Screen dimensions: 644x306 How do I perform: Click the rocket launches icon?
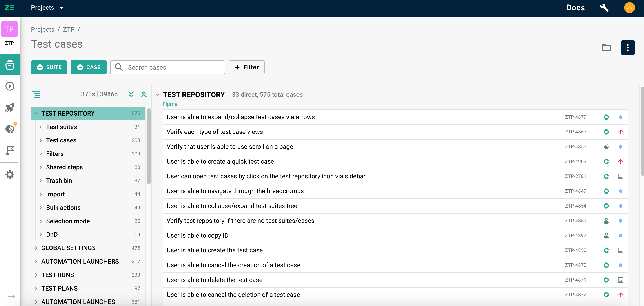pyautogui.click(x=10, y=108)
